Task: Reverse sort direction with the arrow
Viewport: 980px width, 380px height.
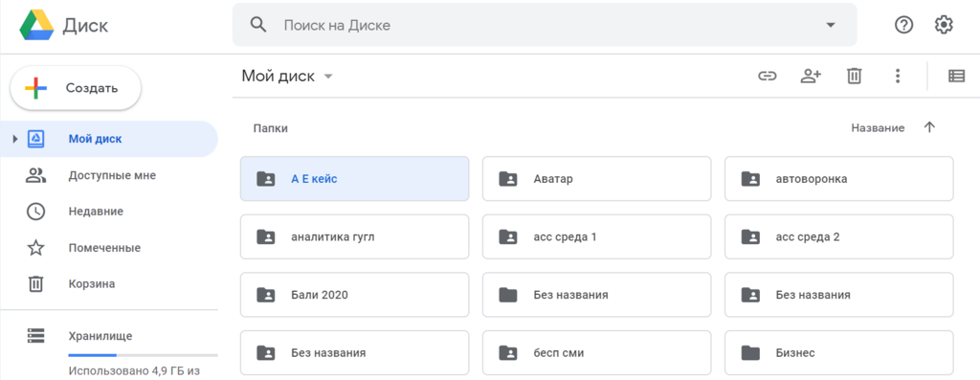Action: [929, 127]
